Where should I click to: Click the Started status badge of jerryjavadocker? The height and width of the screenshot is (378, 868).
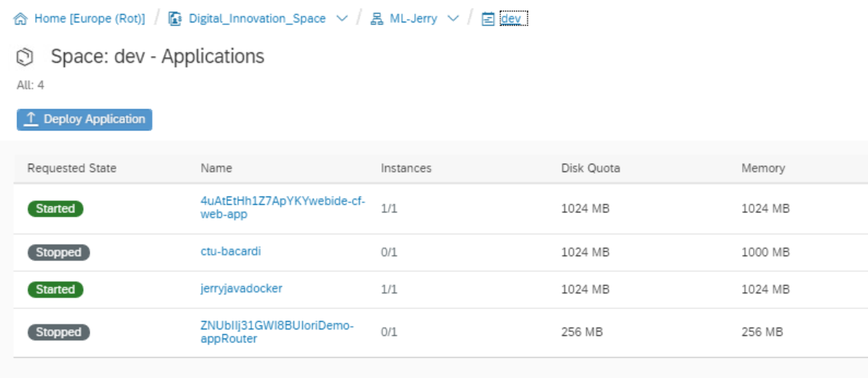(55, 289)
